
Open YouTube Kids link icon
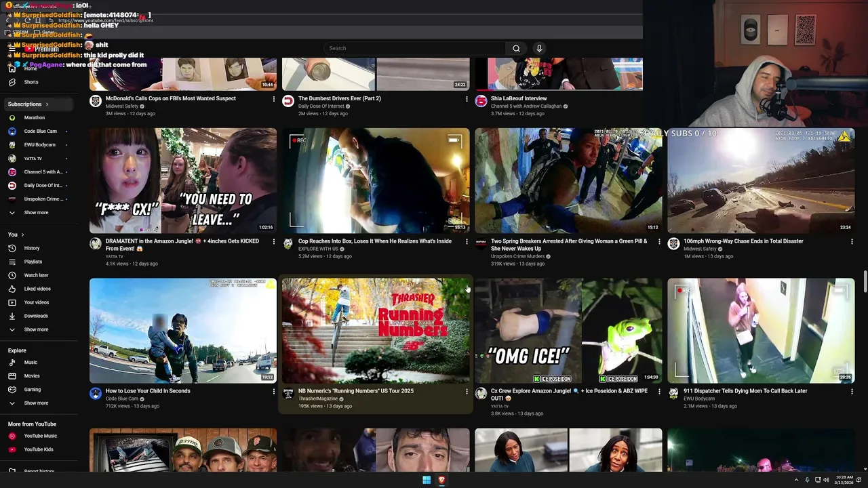click(x=12, y=449)
